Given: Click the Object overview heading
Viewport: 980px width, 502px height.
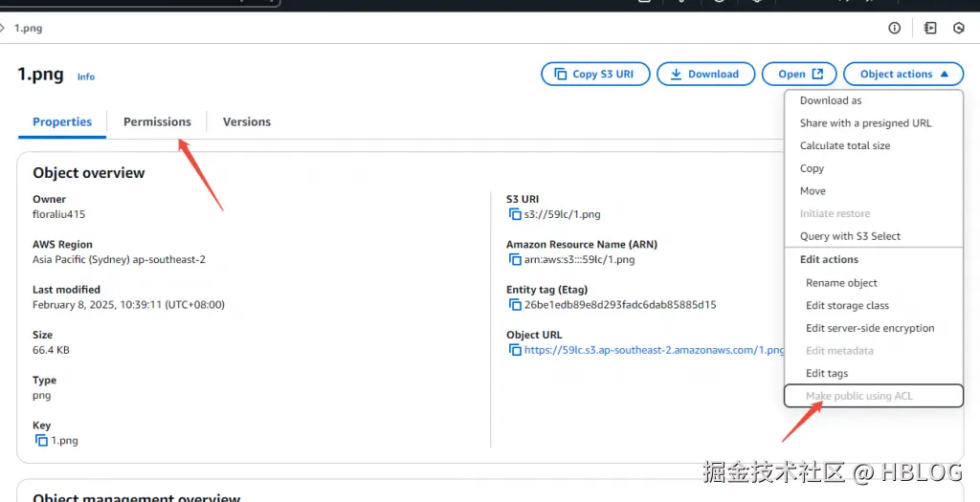Looking at the screenshot, I should pyautogui.click(x=89, y=173).
